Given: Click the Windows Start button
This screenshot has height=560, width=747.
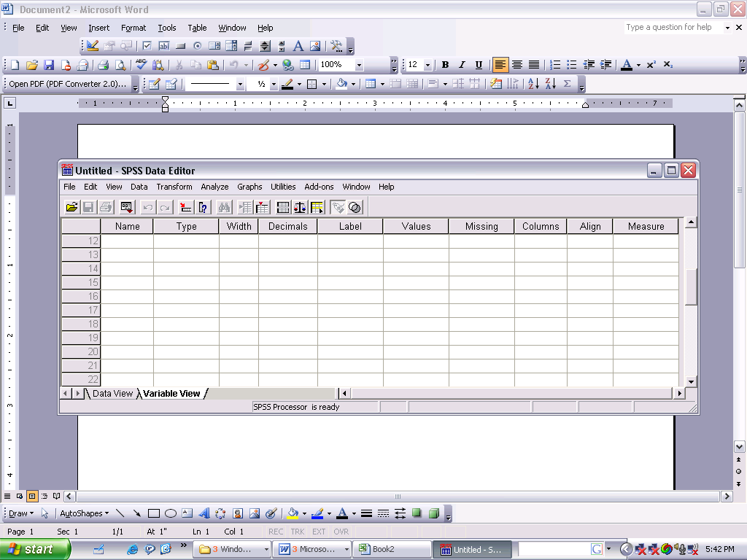Looking at the screenshot, I should pos(35,549).
